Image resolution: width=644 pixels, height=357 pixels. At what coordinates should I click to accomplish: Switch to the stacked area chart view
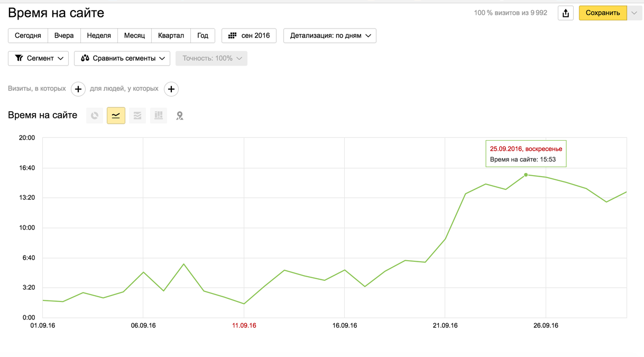click(137, 115)
